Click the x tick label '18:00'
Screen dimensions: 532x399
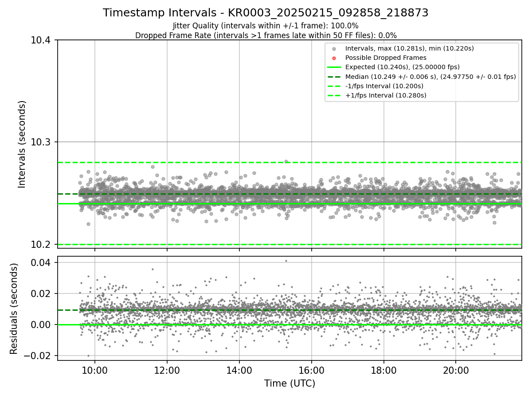[x=383, y=370]
